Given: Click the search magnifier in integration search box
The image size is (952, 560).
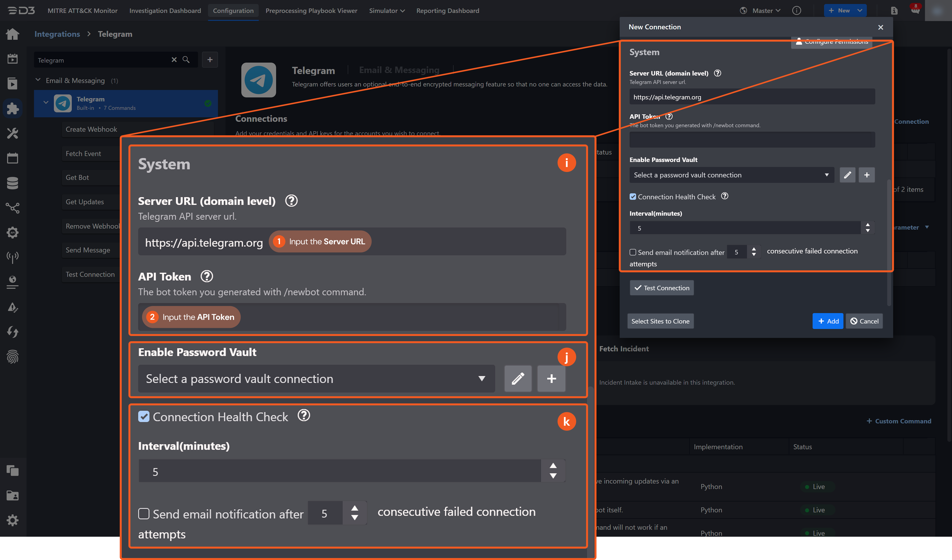Looking at the screenshot, I should point(186,60).
